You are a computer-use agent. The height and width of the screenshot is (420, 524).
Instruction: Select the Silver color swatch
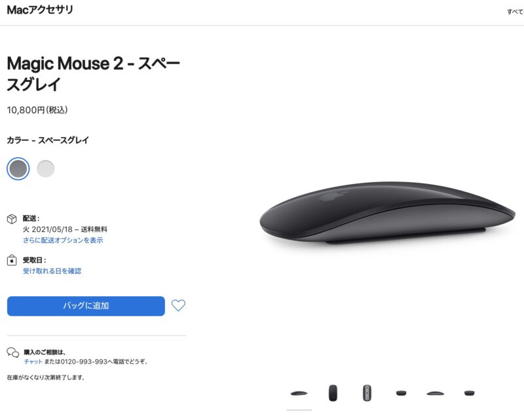(45, 168)
